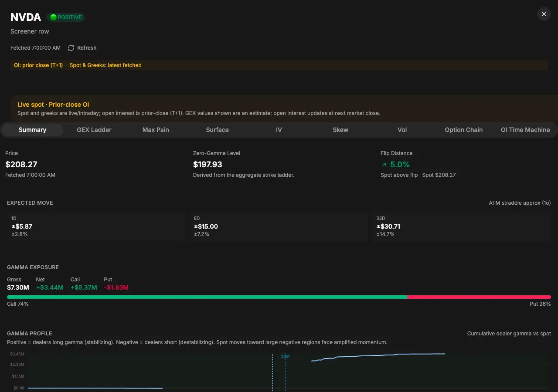Switch to the Surface tab

coord(217,130)
